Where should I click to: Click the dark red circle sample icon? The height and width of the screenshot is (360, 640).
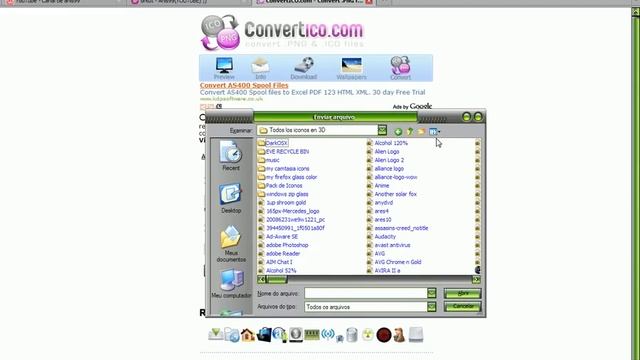384,335
